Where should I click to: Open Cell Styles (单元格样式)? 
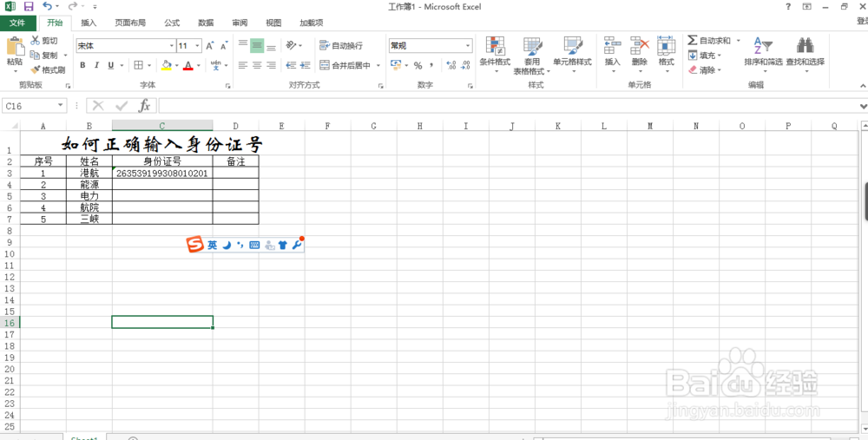[x=572, y=55]
